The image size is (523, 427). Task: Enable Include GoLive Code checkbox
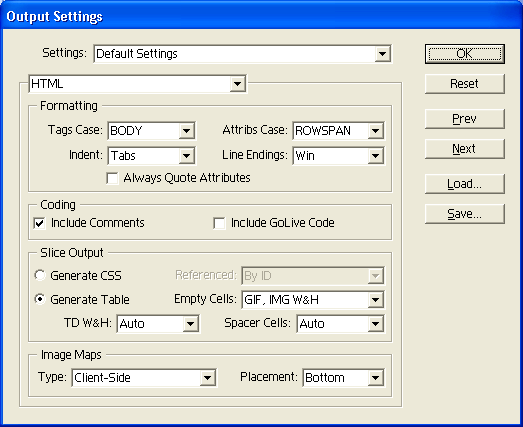219,223
